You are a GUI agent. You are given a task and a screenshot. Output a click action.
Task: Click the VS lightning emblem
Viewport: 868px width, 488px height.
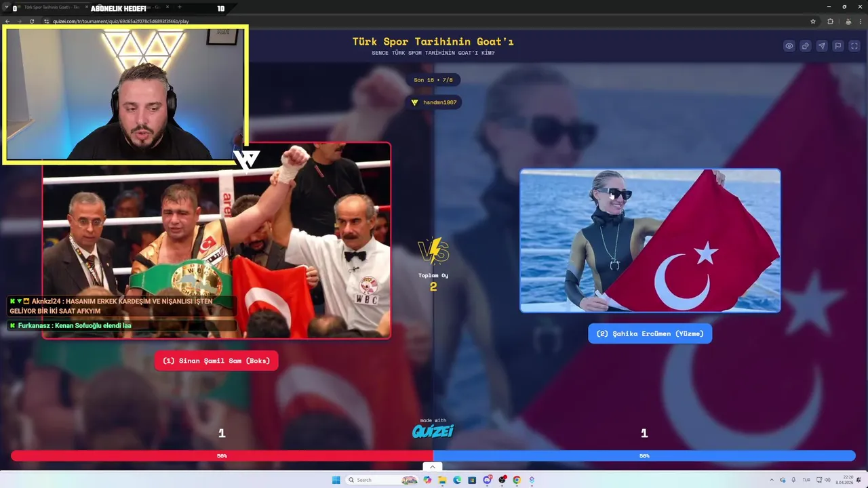point(433,251)
